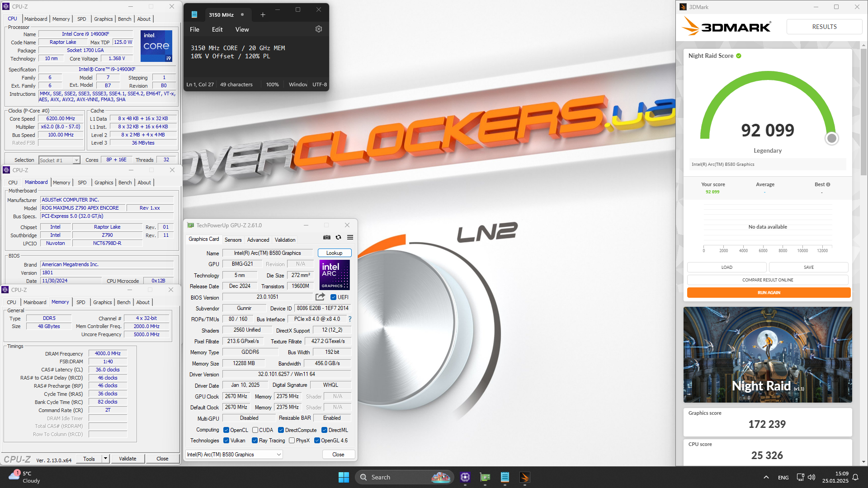
Task: Click the Intel Core i9 logo in CPU-Z
Action: tap(156, 46)
